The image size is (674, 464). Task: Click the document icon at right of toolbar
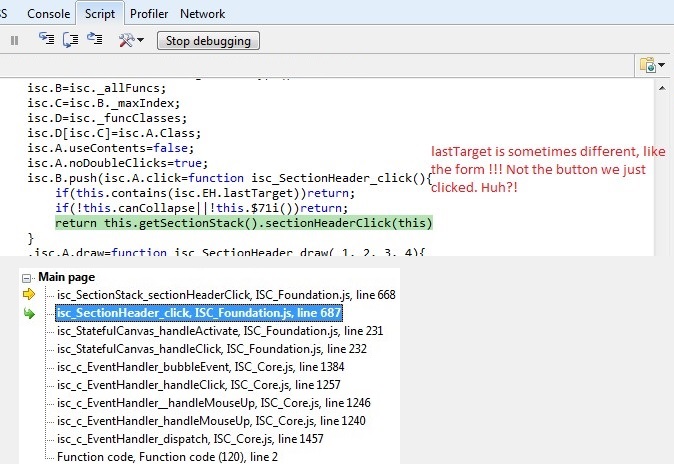click(x=647, y=65)
